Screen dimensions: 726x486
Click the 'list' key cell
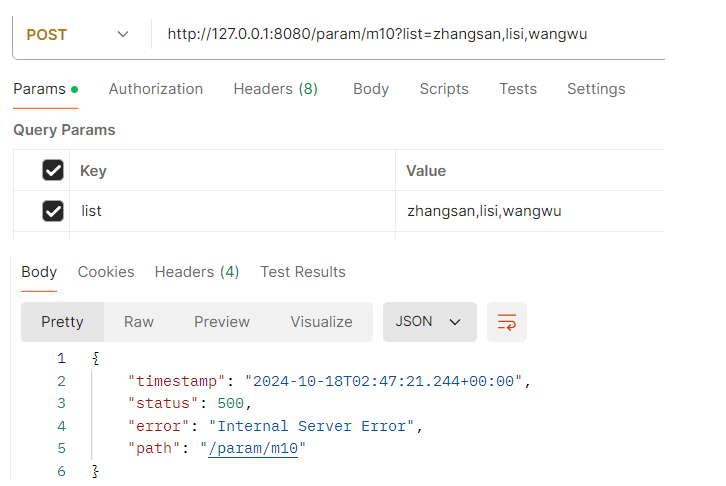(232, 211)
